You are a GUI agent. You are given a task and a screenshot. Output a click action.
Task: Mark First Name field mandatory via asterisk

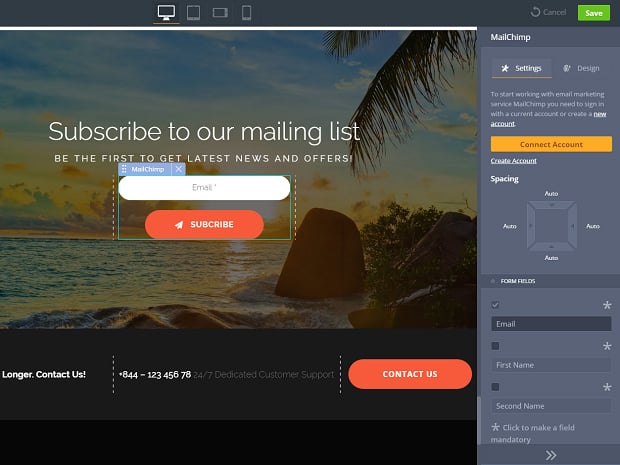[606, 346]
